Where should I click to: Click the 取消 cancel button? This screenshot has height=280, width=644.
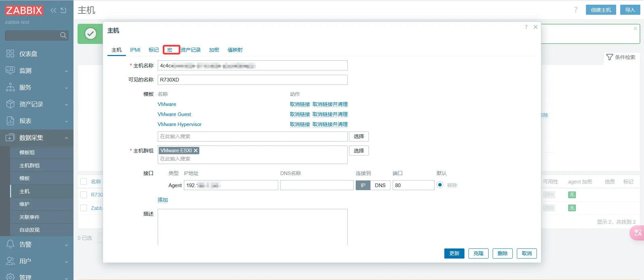[527, 254]
